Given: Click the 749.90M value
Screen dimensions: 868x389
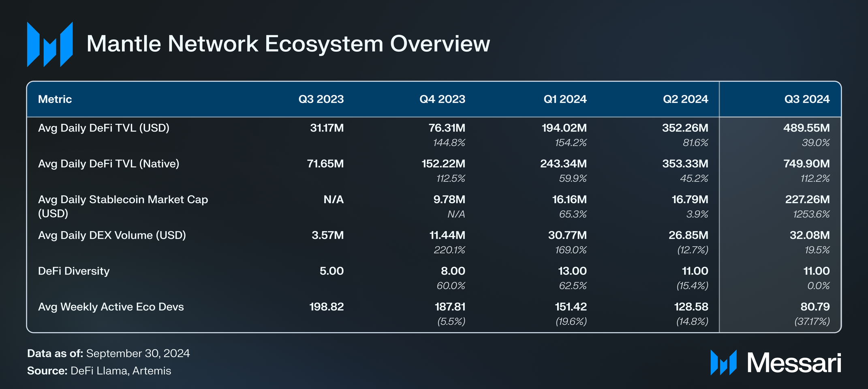Looking at the screenshot, I should (806, 164).
